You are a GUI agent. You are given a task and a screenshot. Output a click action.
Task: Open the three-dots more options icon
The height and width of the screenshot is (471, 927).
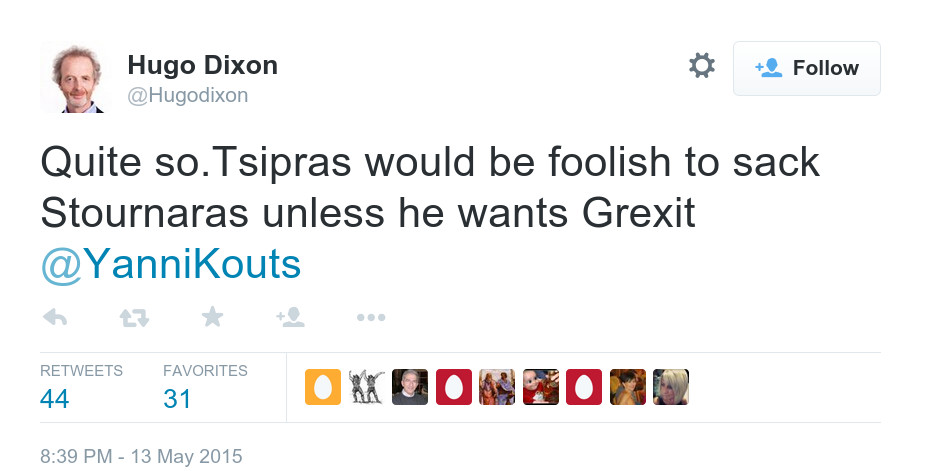[x=371, y=317]
